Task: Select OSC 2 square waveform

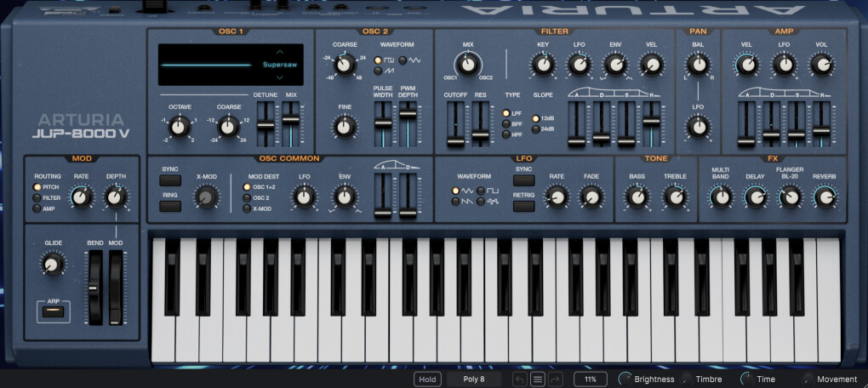Action: point(378,60)
